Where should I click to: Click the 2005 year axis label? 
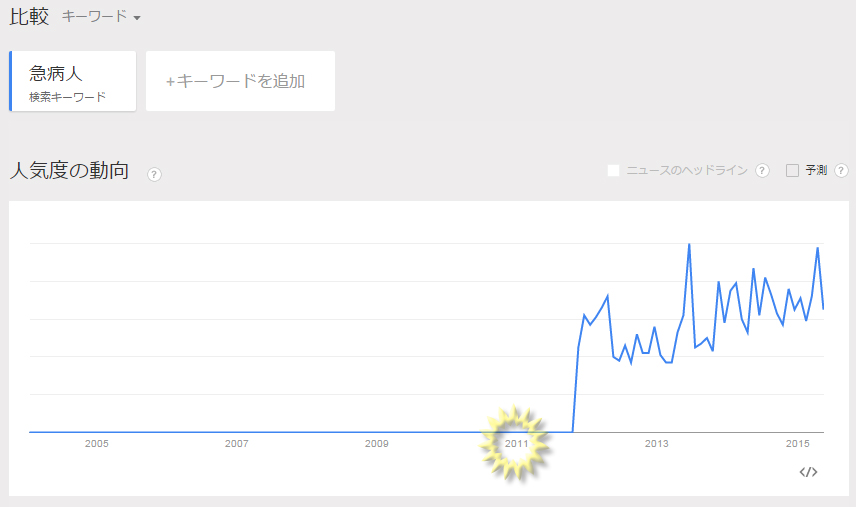97,443
